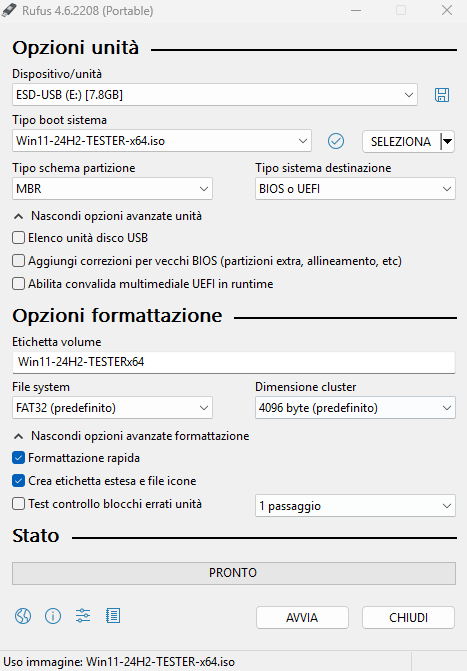
Task: Open the Dimensione cluster 4096 byte dropdown
Action: pyautogui.click(x=355, y=408)
